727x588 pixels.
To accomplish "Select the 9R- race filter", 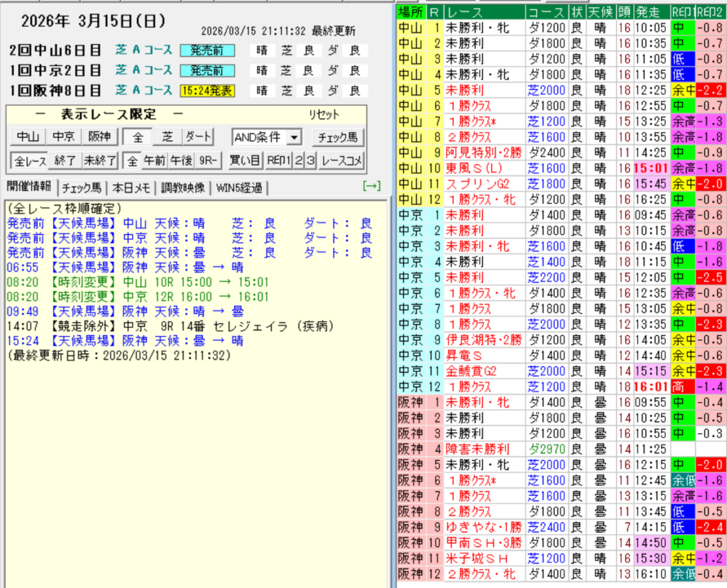I will (x=207, y=161).
